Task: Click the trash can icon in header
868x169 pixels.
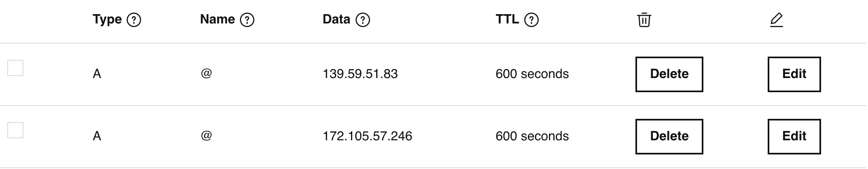Action: click(644, 20)
